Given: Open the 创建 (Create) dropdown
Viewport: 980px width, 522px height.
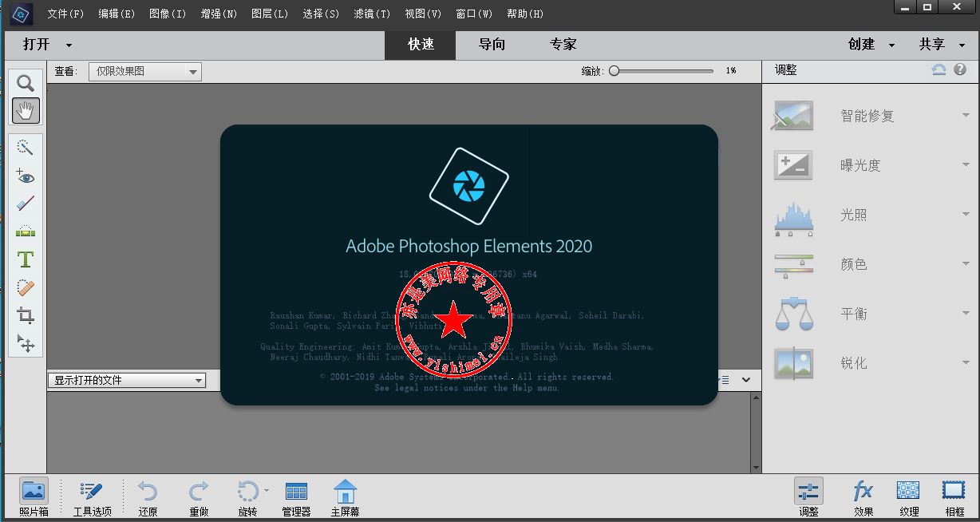Looking at the screenshot, I should (871, 45).
